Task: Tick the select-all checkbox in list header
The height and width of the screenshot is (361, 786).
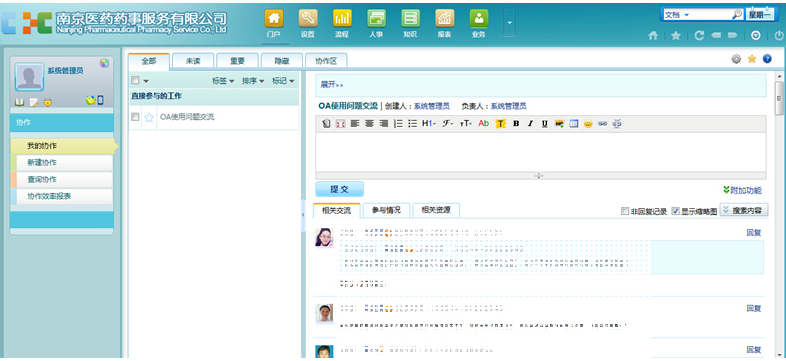Action: click(135, 80)
